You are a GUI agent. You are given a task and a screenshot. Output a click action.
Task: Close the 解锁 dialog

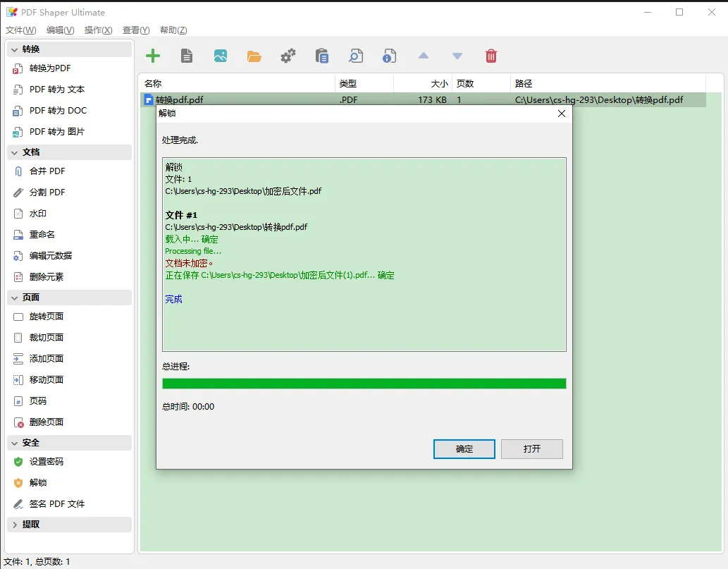(561, 114)
